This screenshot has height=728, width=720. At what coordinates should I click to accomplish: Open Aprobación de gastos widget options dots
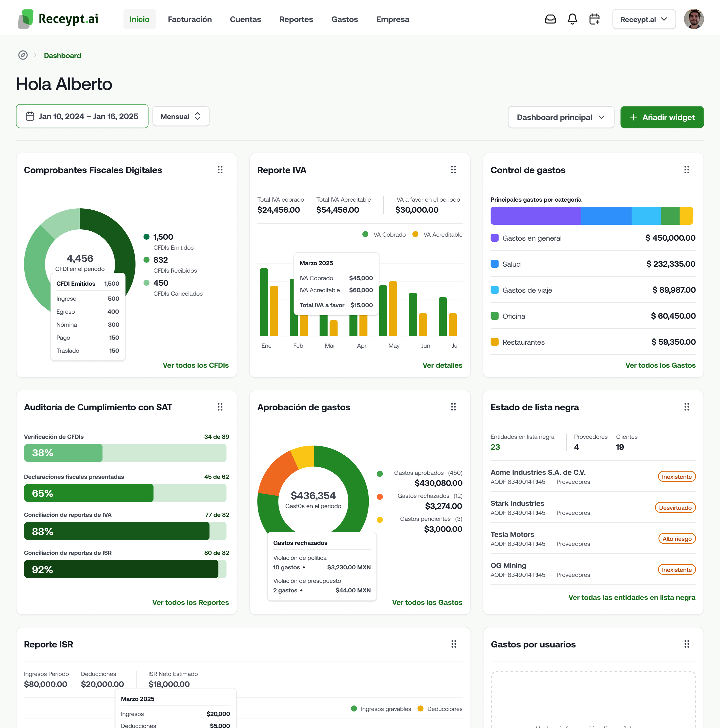453,407
